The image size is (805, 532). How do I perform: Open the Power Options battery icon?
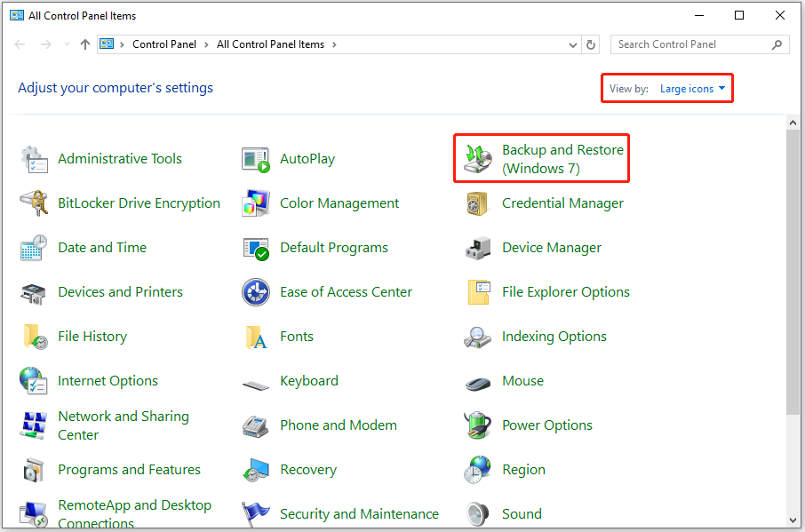tap(477, 425)
